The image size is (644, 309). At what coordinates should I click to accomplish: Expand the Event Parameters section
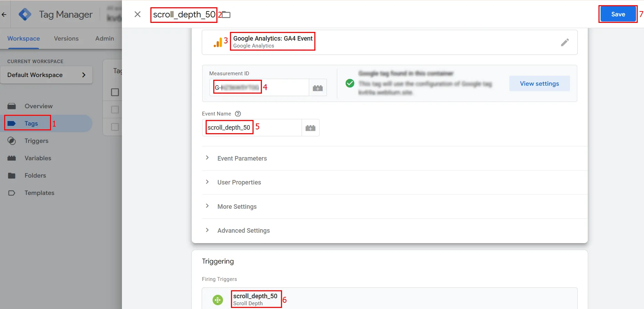coord(242,158)
